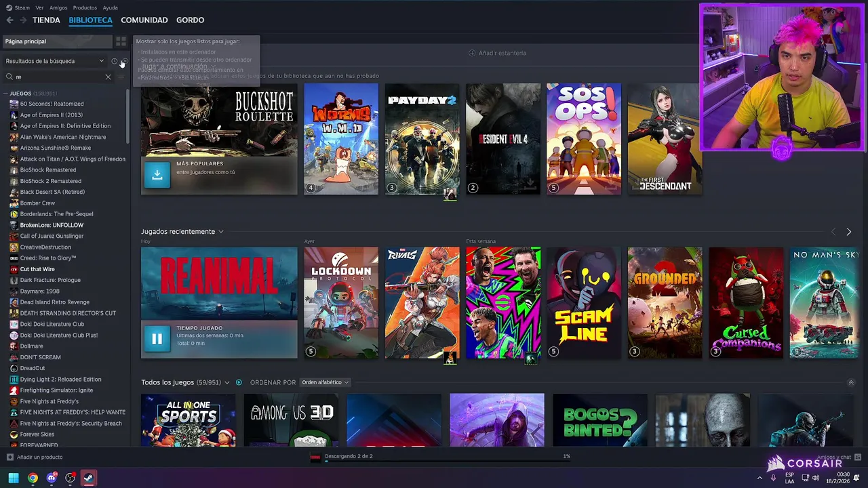This screenshot has width=868, height=488.
Task: Select Dying Light 2: Reloaded Edition
Action: click(60, 380)
